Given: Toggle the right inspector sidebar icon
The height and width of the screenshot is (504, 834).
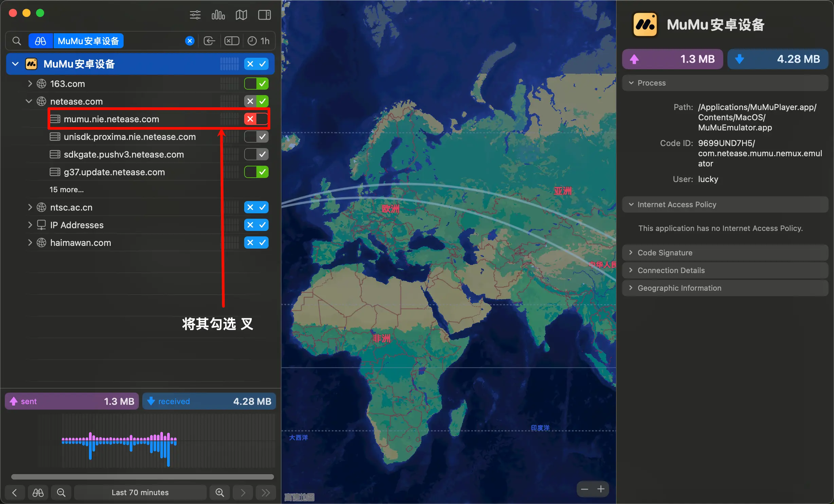Looking at the screenshot, I should [x=265, y=15].
